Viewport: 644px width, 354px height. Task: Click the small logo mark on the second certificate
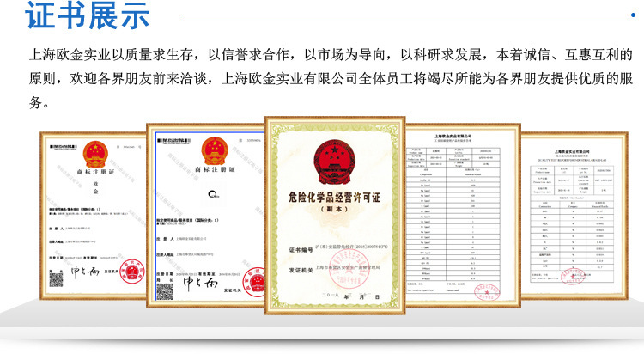click(213, 194)
